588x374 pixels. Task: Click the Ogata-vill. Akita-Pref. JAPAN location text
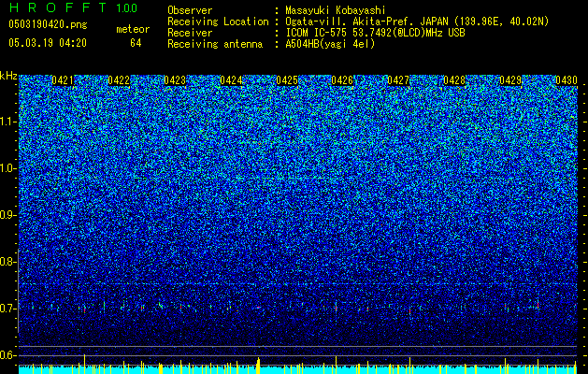417,22
